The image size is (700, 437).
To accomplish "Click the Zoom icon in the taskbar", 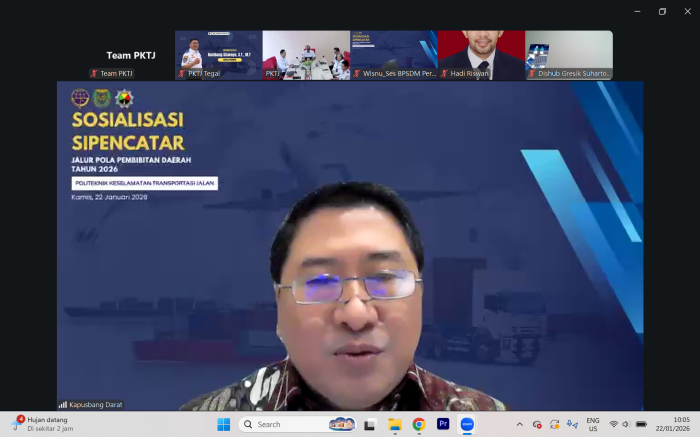I will (x=467, y=424).
